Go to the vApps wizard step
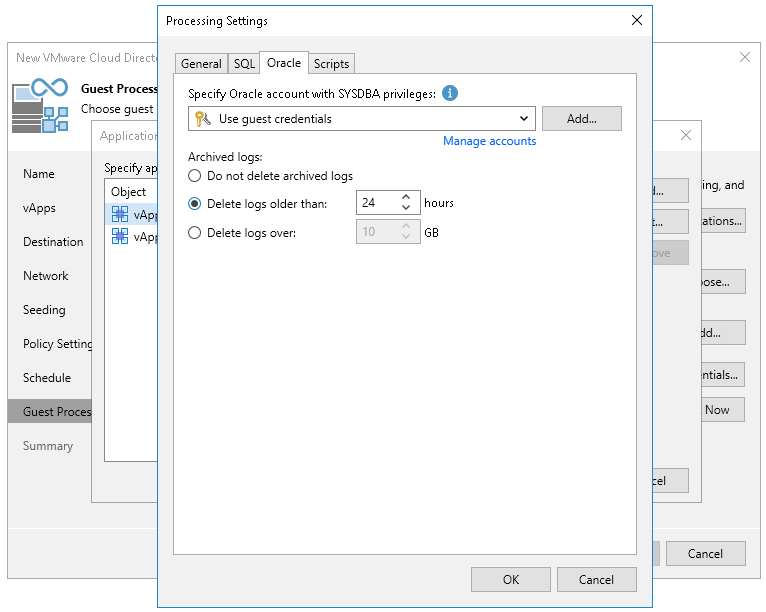Screen dimensions: 766x612 [39, 208]
